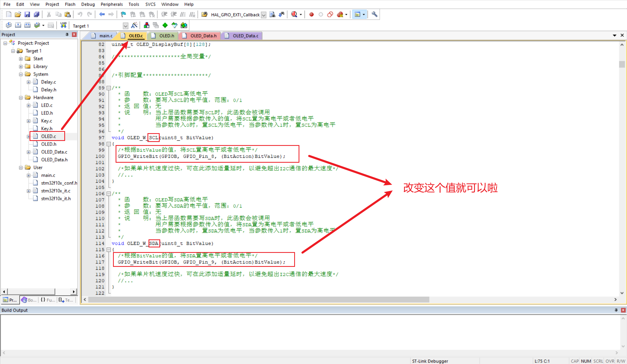
Task: Click NUM indicator in status bar
Action: coord(586,361)
